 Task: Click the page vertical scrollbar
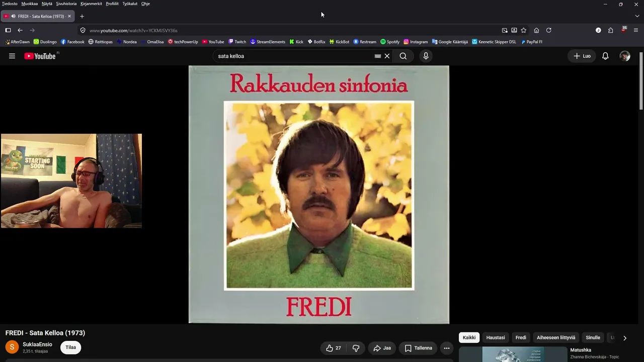tap(641, 80)
